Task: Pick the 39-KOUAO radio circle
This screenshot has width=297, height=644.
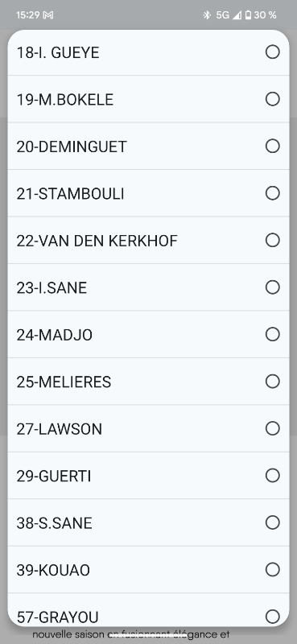Action: coord(272,569)
